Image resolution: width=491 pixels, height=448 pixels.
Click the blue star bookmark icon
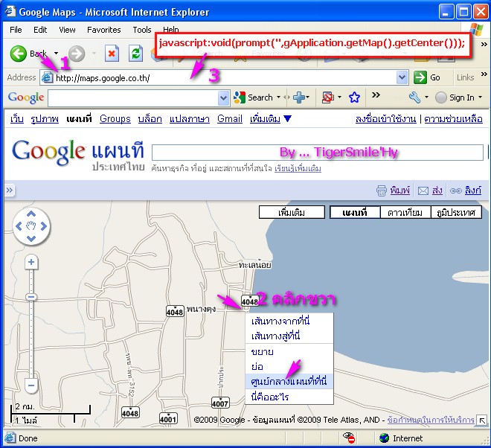point(354,97)
